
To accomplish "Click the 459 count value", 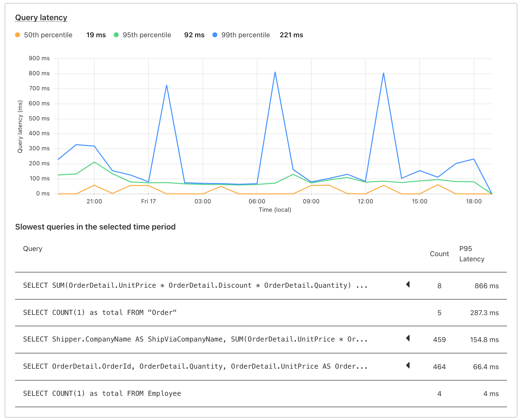I will click(439, 340).
